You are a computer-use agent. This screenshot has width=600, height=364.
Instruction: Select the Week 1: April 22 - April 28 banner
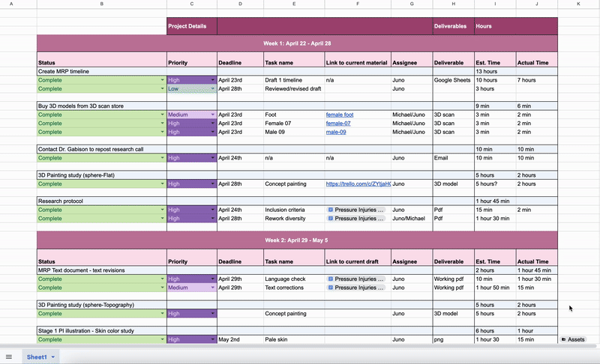coord(297,43)
